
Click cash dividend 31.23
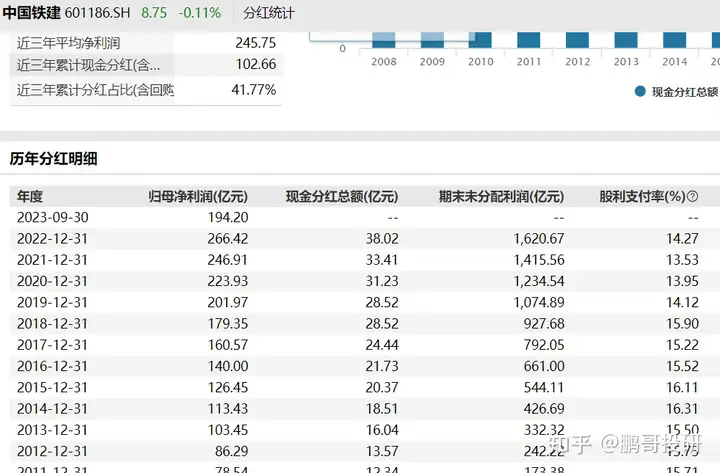click(x=382, y=281)
